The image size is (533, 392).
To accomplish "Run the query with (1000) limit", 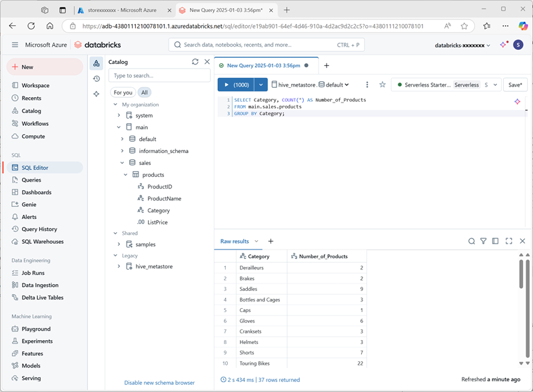I will point(236,85).
